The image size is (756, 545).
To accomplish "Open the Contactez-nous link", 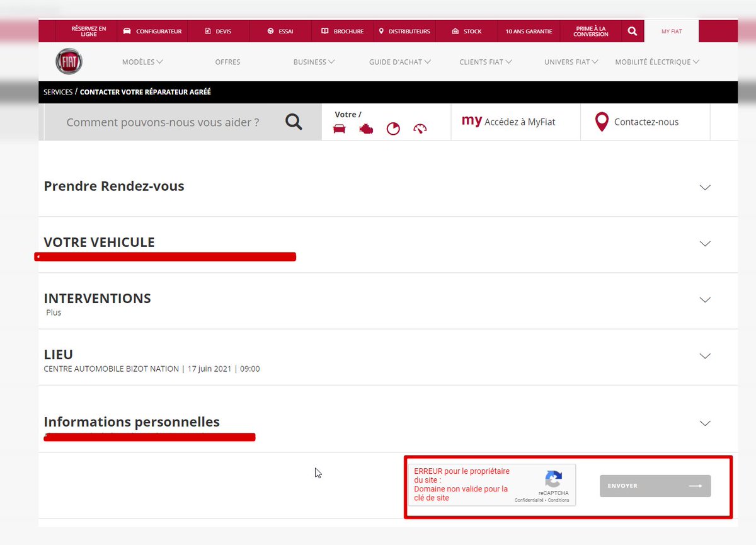I will point(646,122).
